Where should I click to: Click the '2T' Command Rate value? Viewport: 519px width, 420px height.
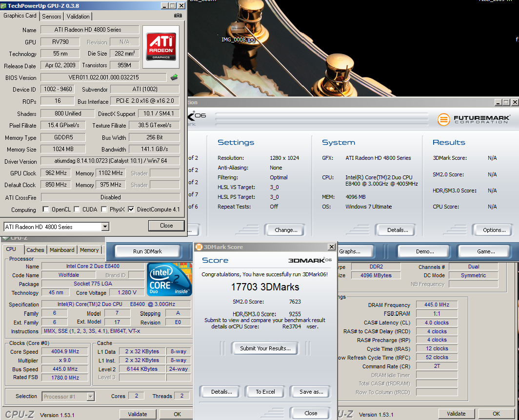click(437, 366)
